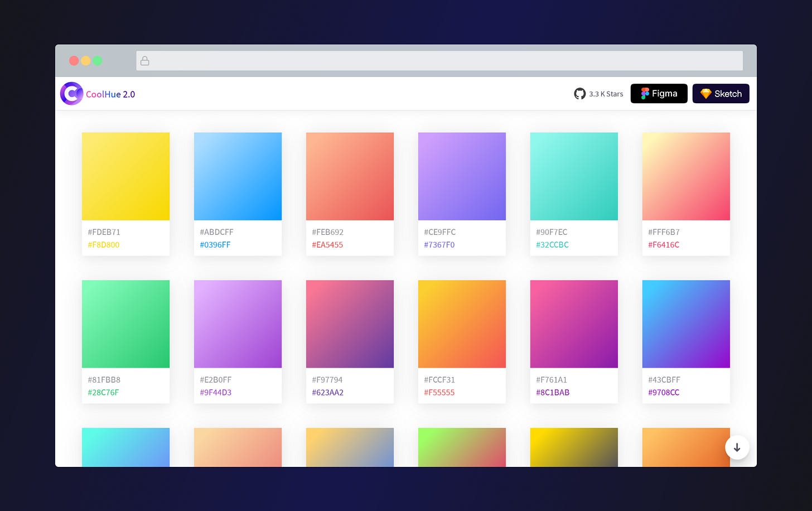This screenshot has height=511, width=812.
Task: Copy the hex code #F761A1
Action: click(x=552, y=380)
